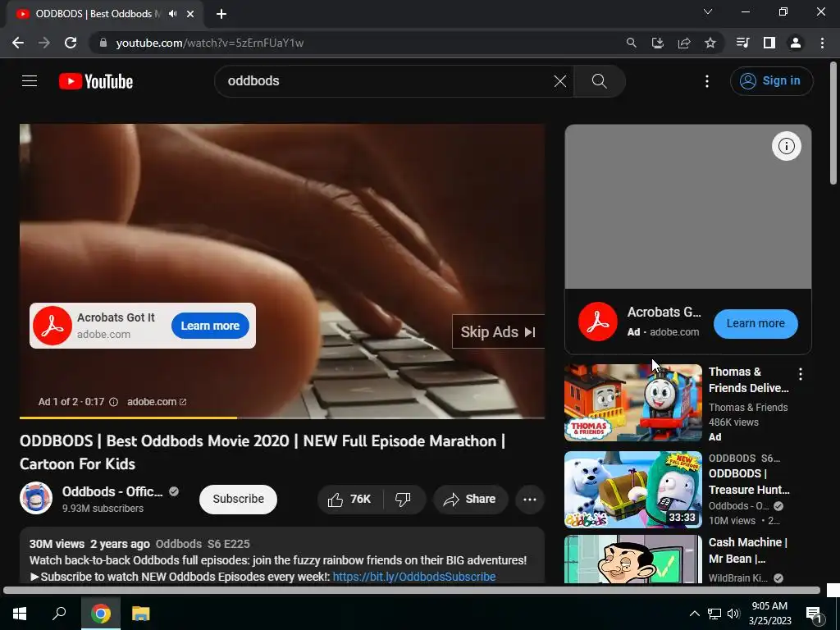Click the Sign in button

tap(771, 81)
